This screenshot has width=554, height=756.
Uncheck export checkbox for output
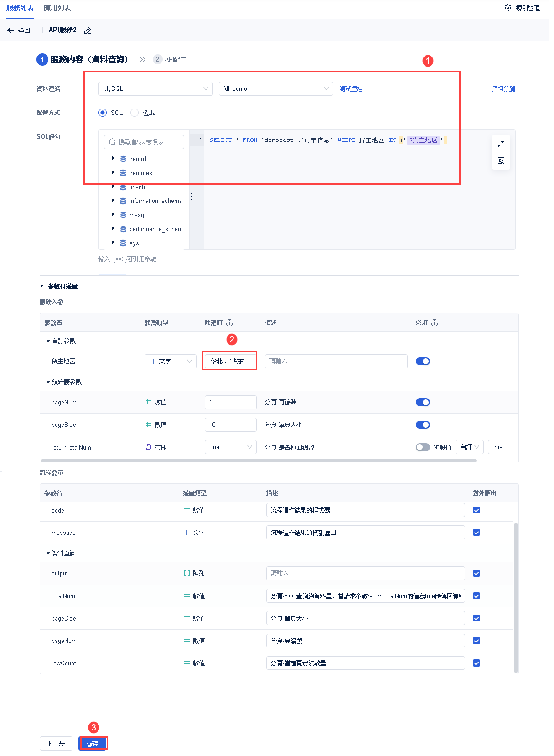[x=476, y=574]
